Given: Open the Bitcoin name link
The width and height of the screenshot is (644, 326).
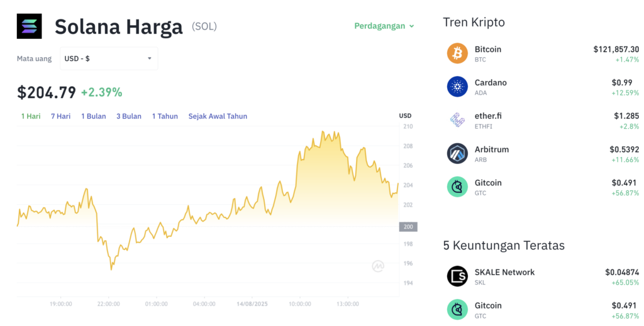Looking at the screenshot, I should click(488, 49).
